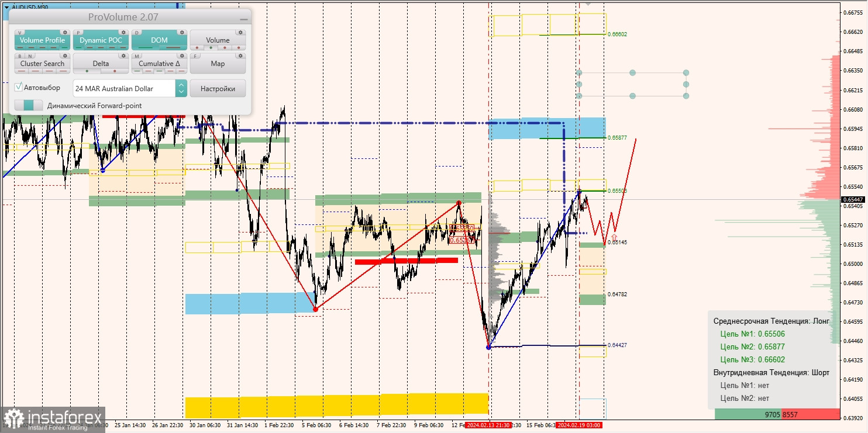The width and height of the screenshot is (868, 433).
Task: Click Цель №2: 0.65877 in info box
Action: [x=752, y=347]
